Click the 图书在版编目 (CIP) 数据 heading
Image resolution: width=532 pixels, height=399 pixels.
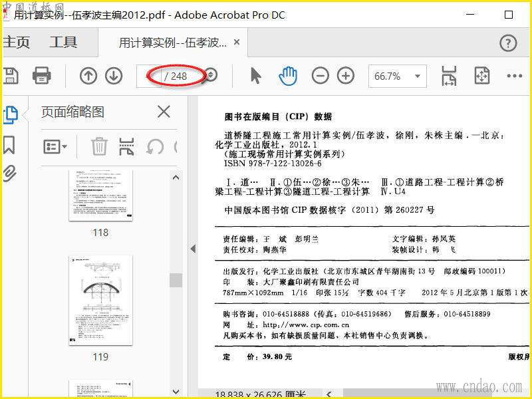point(278,116)
